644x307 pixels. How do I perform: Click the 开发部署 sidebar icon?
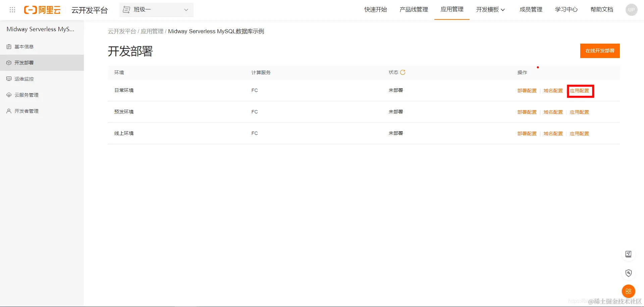[x=9, y=63]
